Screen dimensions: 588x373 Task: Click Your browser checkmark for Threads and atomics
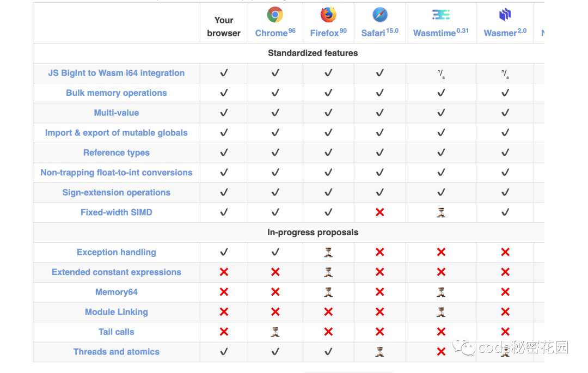224,352
